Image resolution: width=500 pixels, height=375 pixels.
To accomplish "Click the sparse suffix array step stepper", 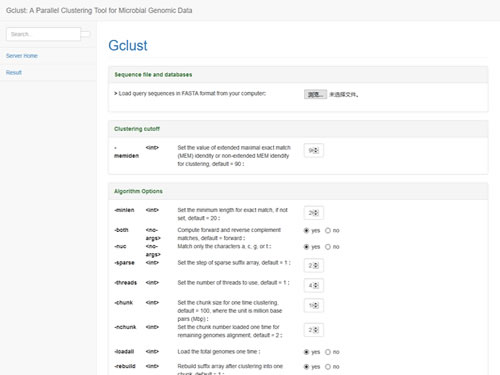I will tap(313, 265).
